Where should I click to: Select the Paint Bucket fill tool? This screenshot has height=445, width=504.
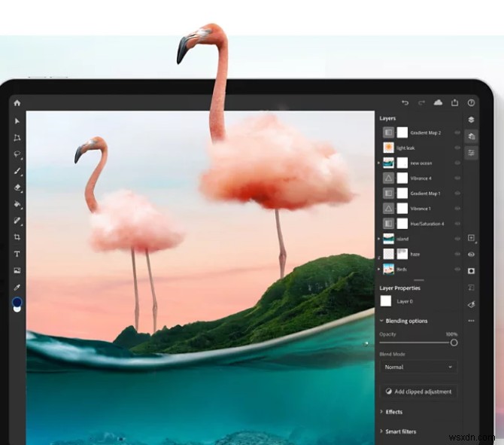[x=18, y=204]
